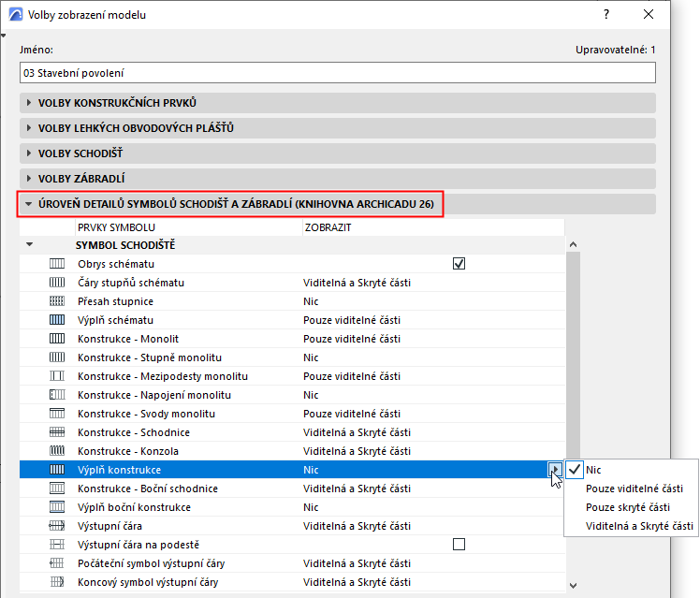Image resolution: width=700 pixels, height=598 pixels.
Task: Click the Výplň schématu row icon
Action: [57, 320]
